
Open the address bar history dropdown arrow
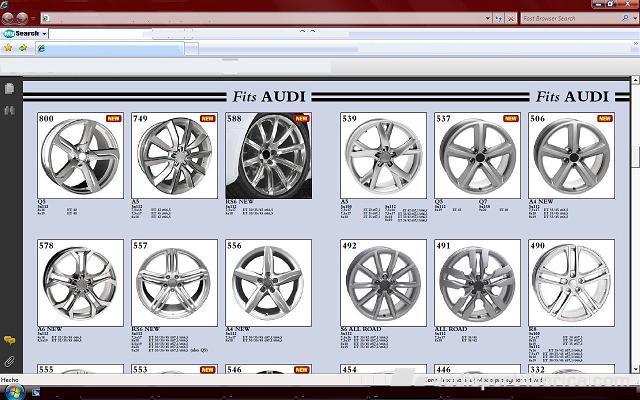tap(488, 18)
